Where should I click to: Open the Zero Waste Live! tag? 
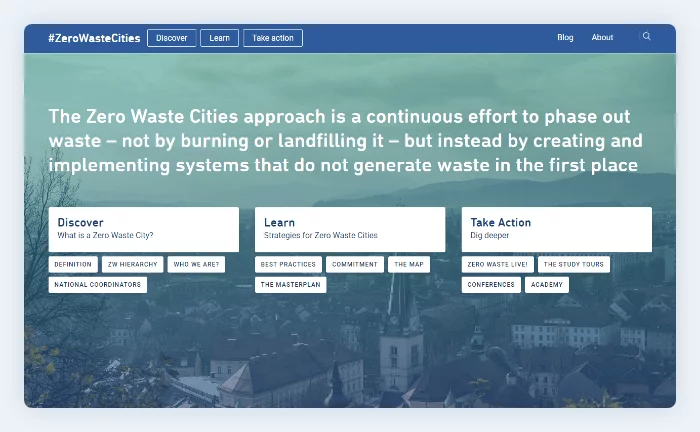(498, 264)
